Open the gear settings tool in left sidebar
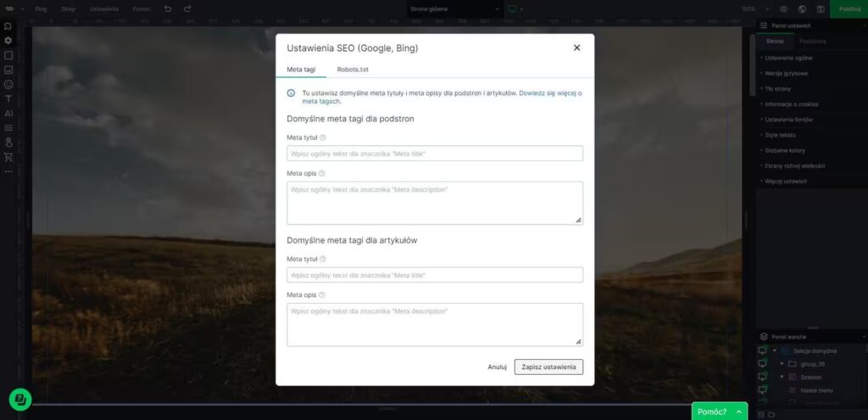 point(8,41)
